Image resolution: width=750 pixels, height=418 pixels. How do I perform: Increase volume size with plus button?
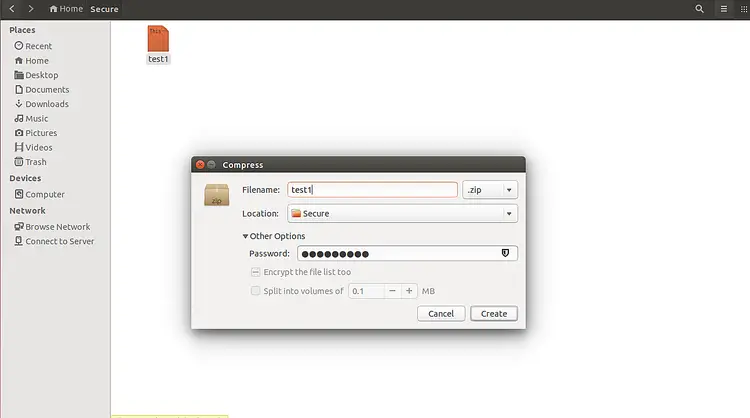click(x=409, y=291)
